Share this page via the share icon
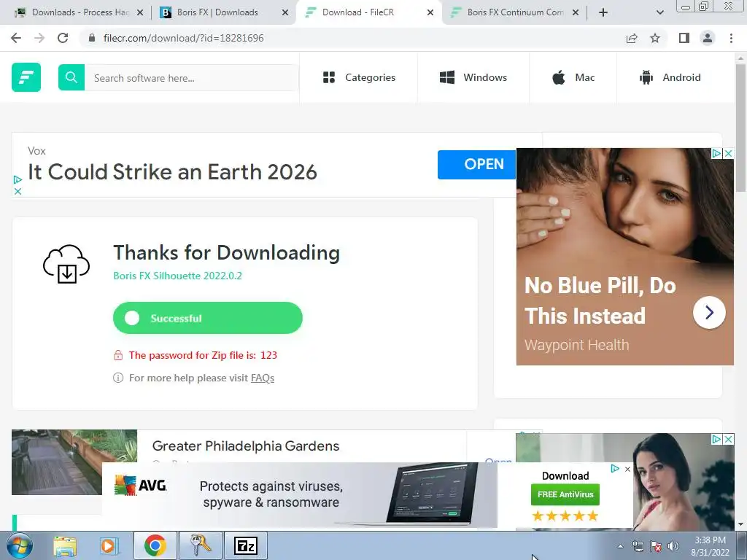The height and width of the screenshot is (560, 747). [632, 38]
